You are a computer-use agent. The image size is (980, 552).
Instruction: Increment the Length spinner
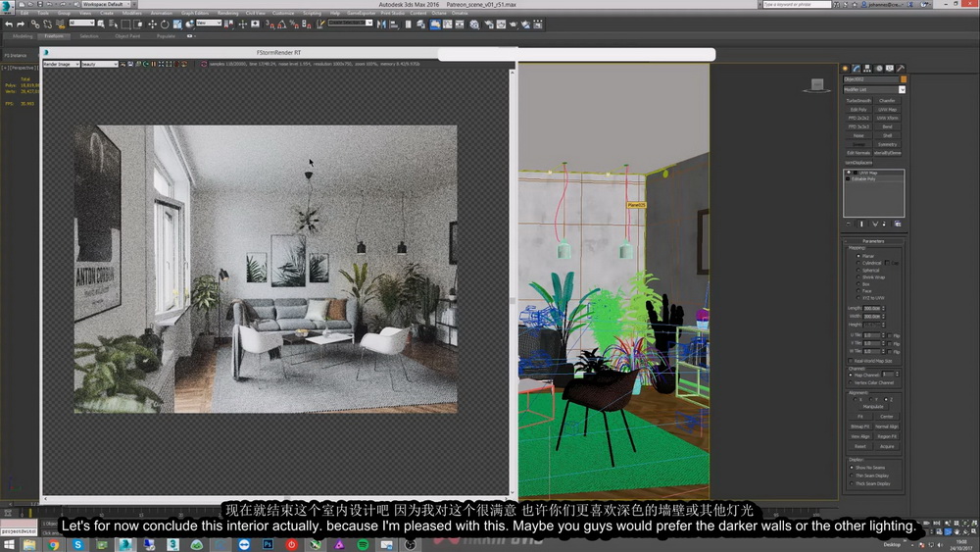(x=883, y=307)
